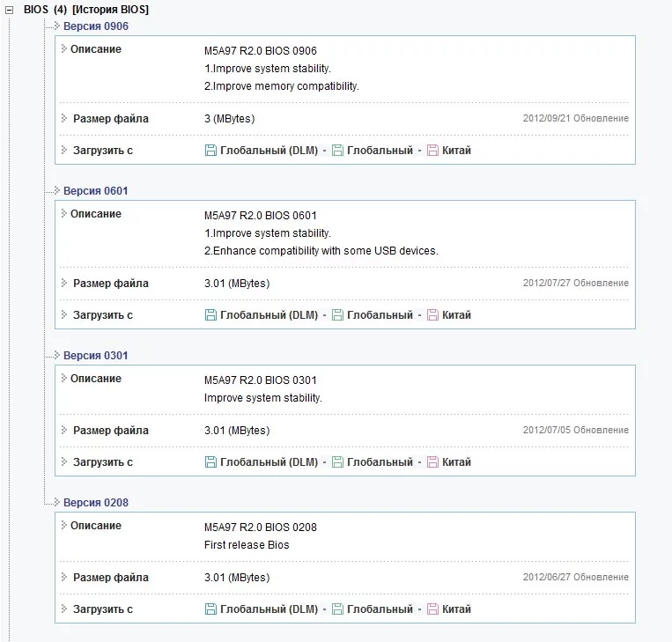Viewport: 672px width, 642px height.
Task: Select the Версия 0208 heading
Action: [95, 503]
